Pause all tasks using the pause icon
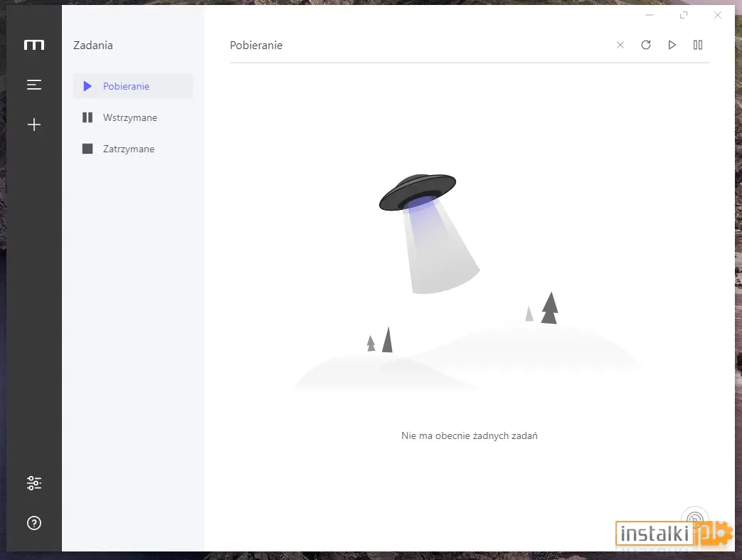This screenshot has height=560, width=742. pos(698,45)
